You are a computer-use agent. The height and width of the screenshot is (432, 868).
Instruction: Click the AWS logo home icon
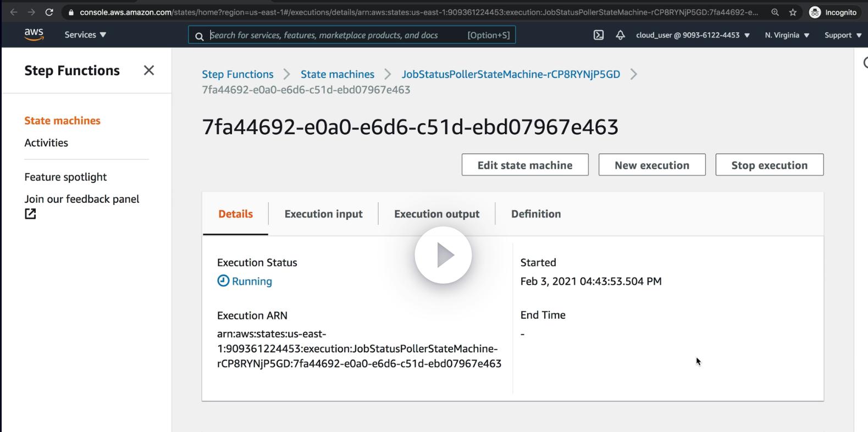[x=34, y=35]
